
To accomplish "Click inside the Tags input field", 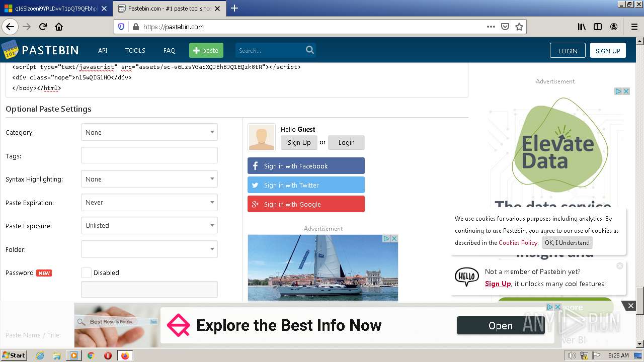I will 149,155.
